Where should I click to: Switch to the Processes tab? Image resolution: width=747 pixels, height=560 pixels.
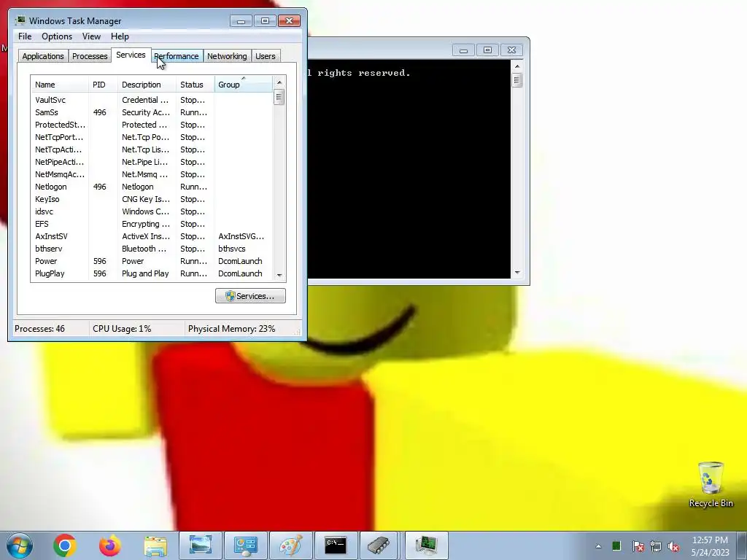point(90,56)
